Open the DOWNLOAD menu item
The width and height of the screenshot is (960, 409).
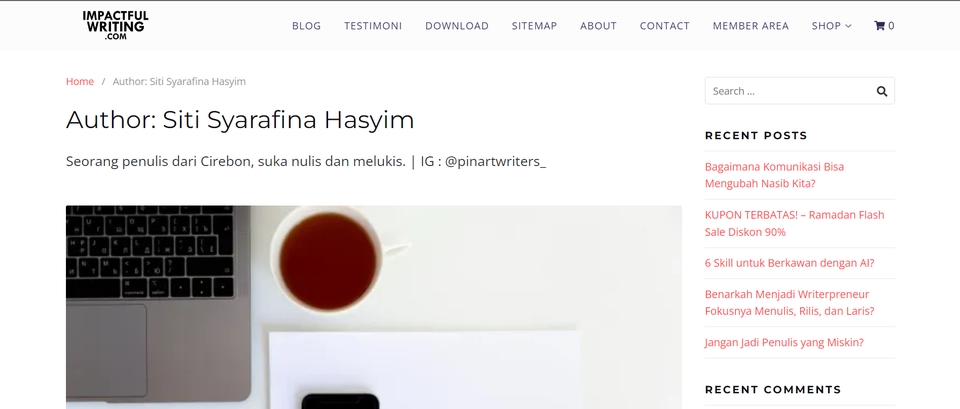point(457,26)
